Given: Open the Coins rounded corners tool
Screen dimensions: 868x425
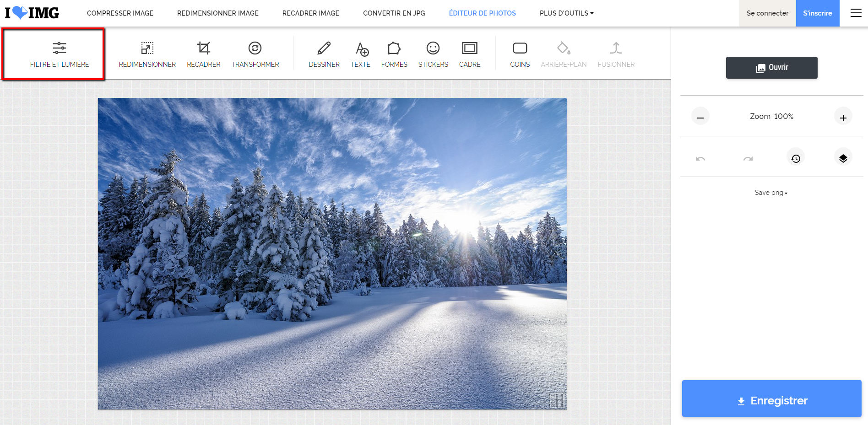Looking at the screenshot, I should tap(520, 54).
